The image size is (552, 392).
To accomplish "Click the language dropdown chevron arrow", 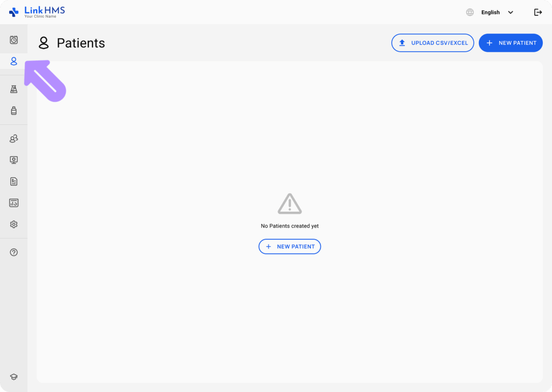I will click(510, 12).
